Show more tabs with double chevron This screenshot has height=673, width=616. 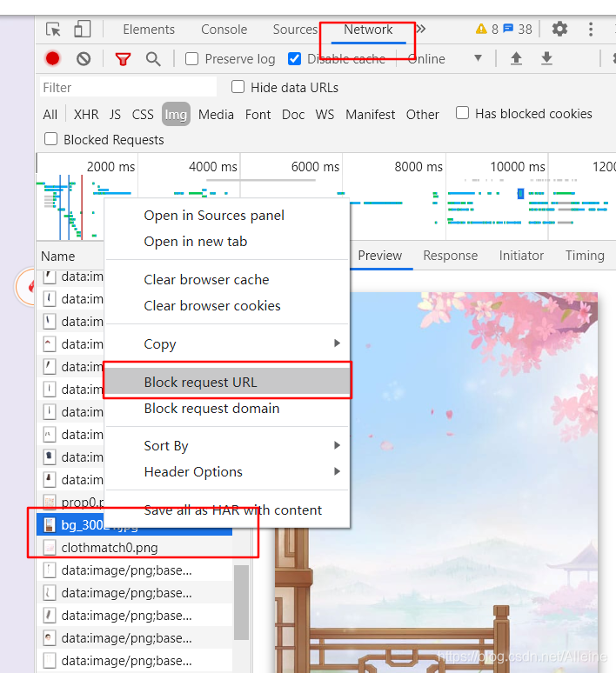click(x=421, y=29)
